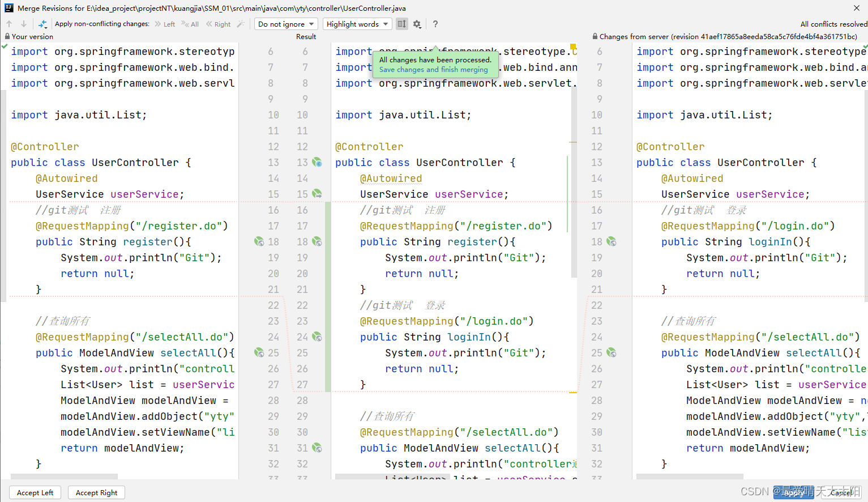The image size is (868, 502).
Task: Click line number 22 in the Result gutter
Action: pos(302,305)
